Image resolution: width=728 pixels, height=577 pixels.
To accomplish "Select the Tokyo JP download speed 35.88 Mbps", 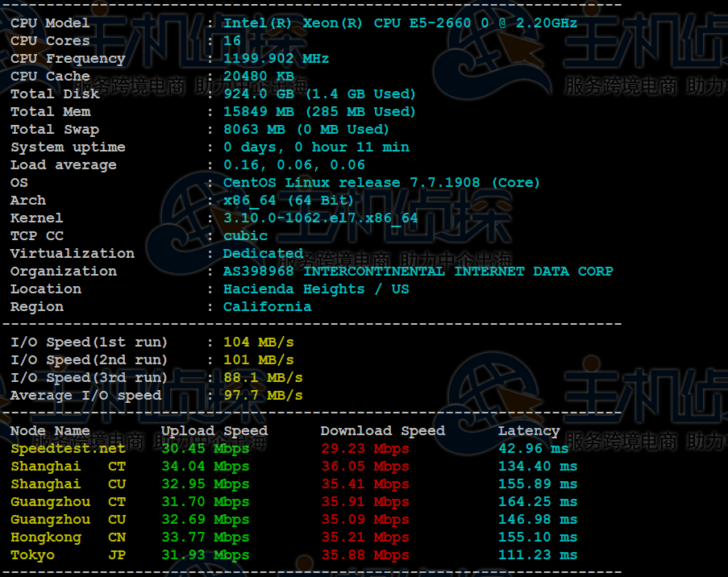I will tap(365, 555).
